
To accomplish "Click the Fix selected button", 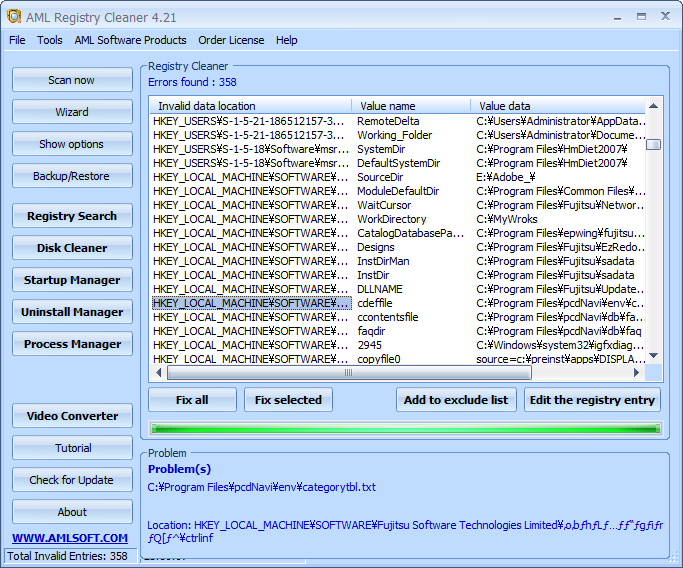I will point(288,400).
